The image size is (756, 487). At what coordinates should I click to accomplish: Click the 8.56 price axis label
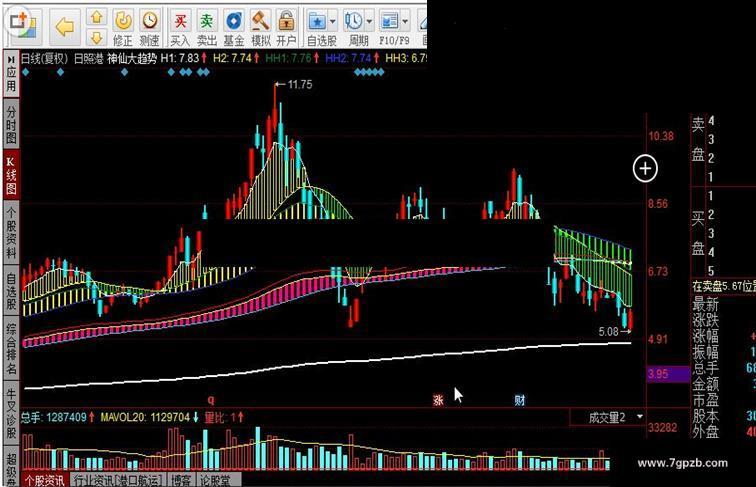coord(658,203)
